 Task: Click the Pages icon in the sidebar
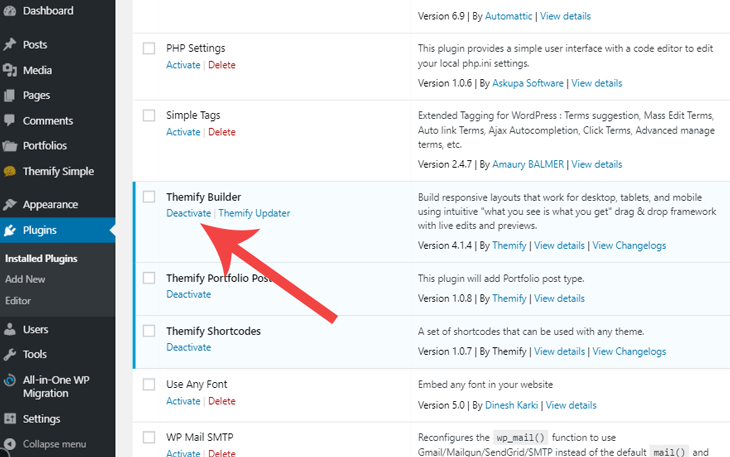pyautogui.click(x=9, y=95)
